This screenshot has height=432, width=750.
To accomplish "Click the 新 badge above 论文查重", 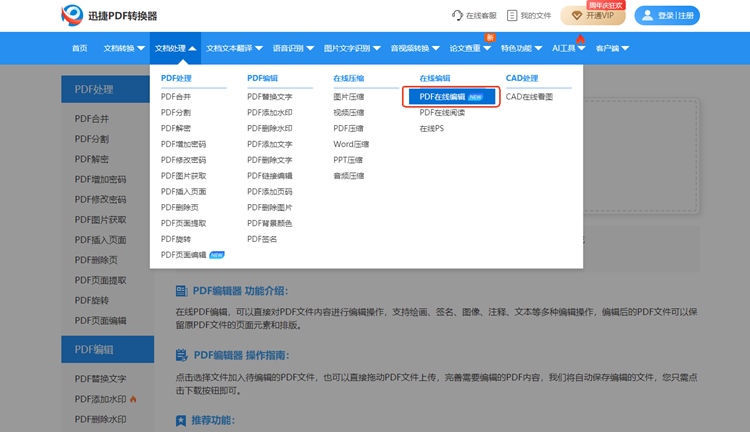I will coord(490,37).
